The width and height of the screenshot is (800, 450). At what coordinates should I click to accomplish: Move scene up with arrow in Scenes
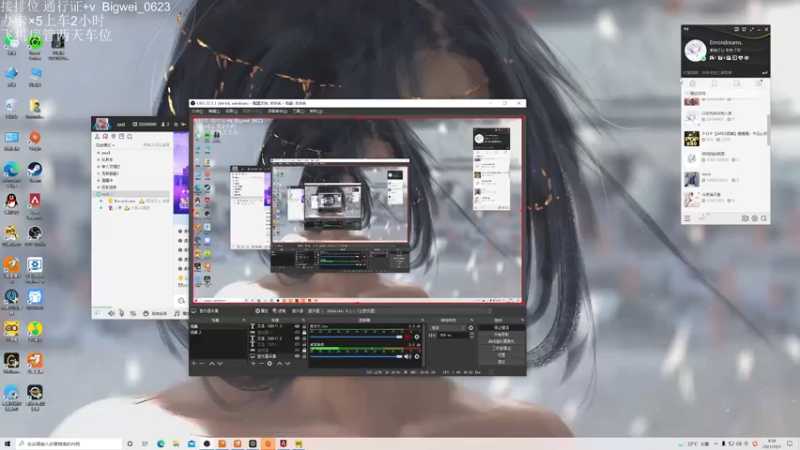tap(211, 363)
